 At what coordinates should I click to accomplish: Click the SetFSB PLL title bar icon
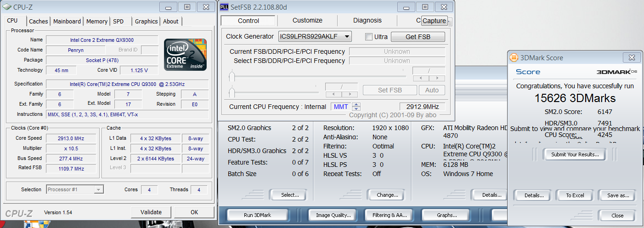(x=224, y=7)
